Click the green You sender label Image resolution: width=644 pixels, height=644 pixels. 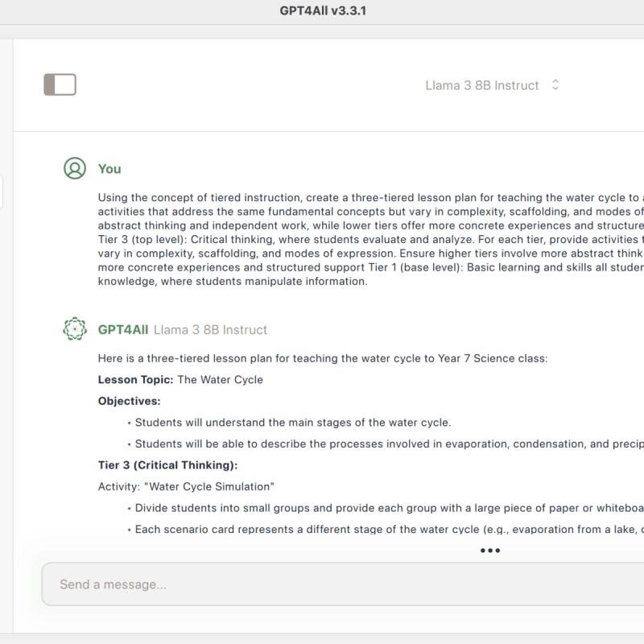(109, 169)
